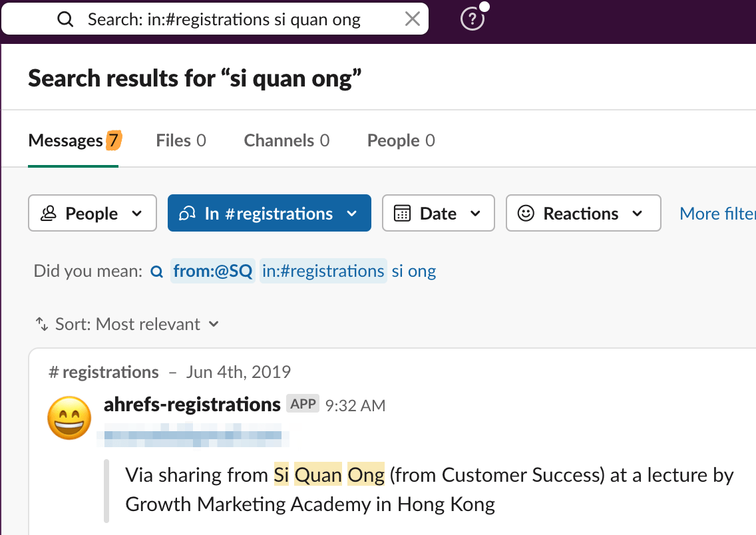The width and height of the screenshot is (756, 535).
Task: Click the from:@SQ suggestion chip
Action: [213, 271]
